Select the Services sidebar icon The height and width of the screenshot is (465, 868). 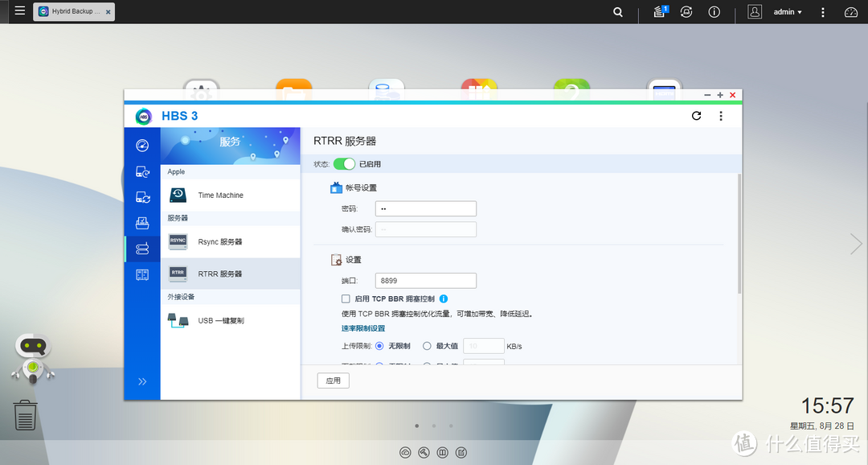[142, 249]
